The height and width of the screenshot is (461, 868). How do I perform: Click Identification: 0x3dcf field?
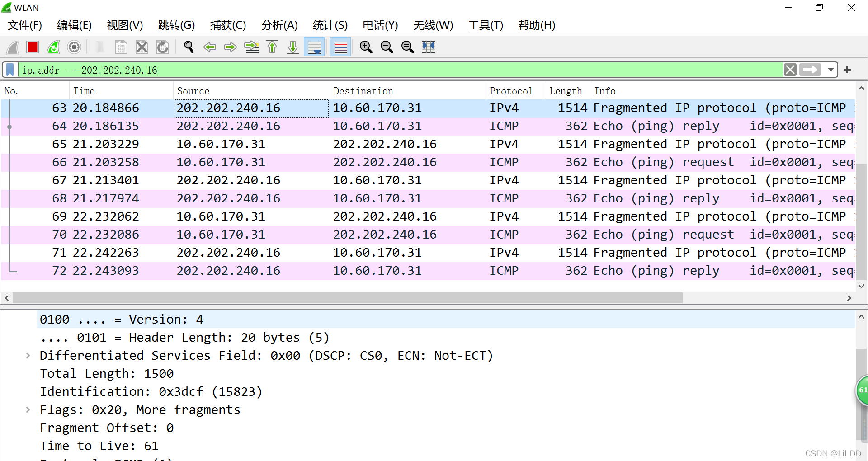point(151,392)
